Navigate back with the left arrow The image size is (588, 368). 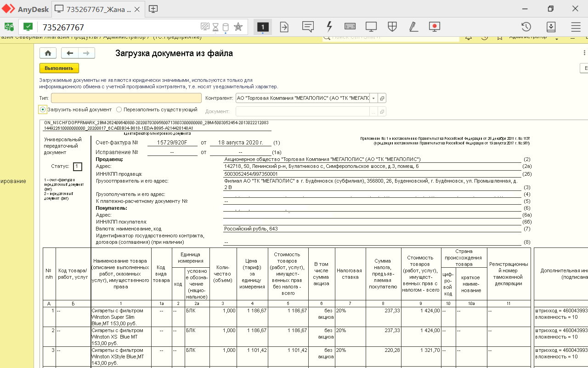click(70, 53)
